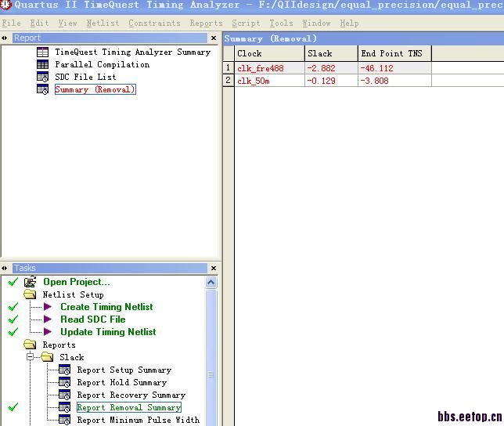Open the File menu
504x426 pixels.
[11, 23]
